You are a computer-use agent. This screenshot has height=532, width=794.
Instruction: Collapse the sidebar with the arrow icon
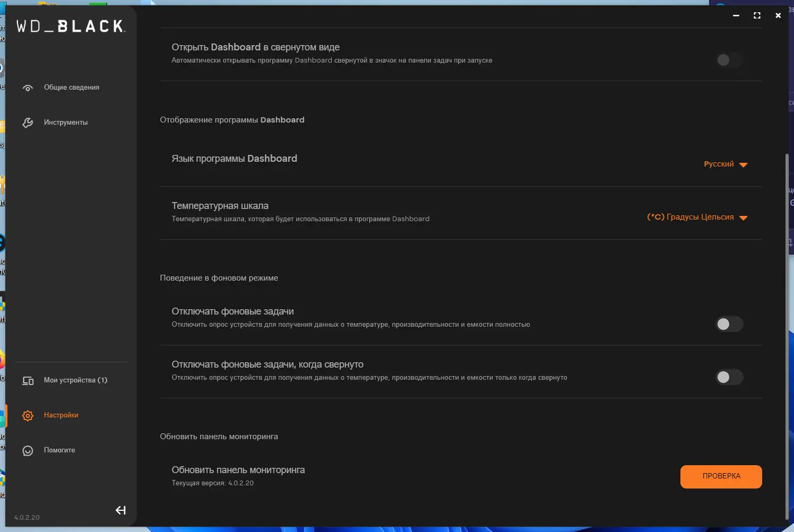point(120,510)
